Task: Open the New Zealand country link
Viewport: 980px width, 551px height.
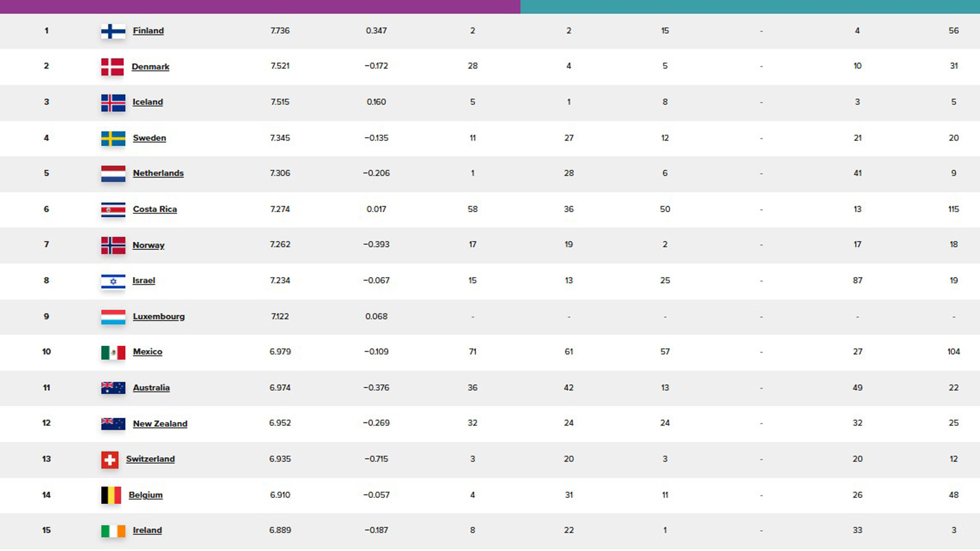Action: [x=160, y=424]
